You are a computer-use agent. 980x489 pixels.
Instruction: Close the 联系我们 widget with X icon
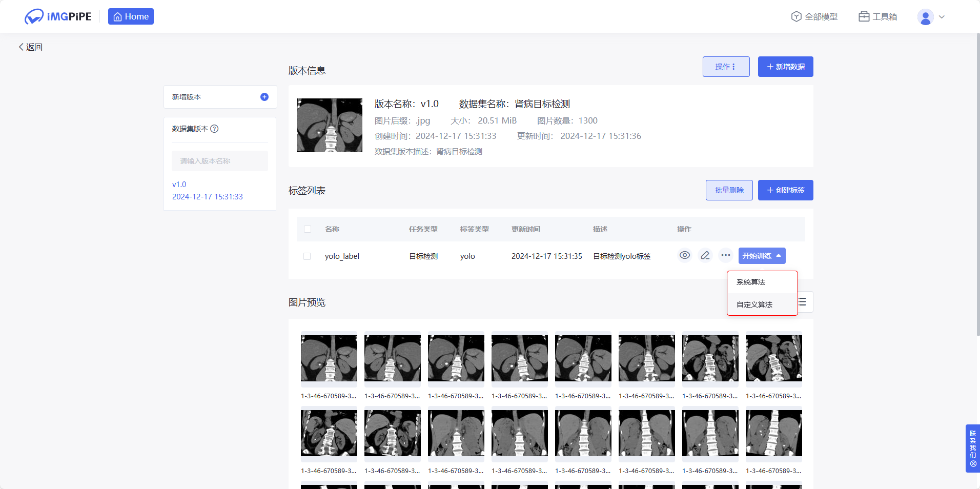[x=973, y=464]
